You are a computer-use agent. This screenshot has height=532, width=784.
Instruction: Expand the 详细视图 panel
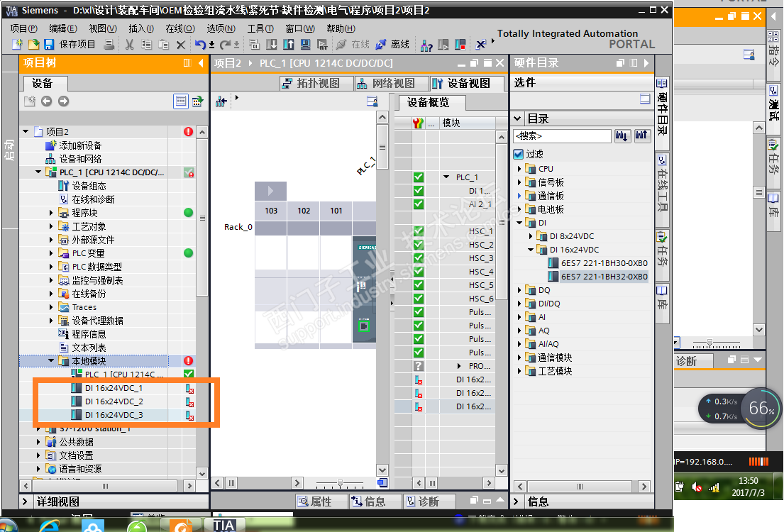(x=25, y=501)
